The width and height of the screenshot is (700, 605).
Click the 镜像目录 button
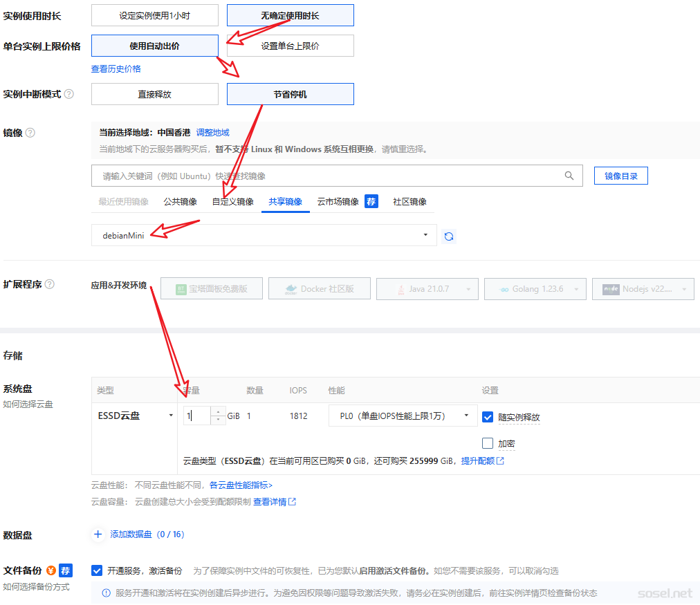click(620, 176)
